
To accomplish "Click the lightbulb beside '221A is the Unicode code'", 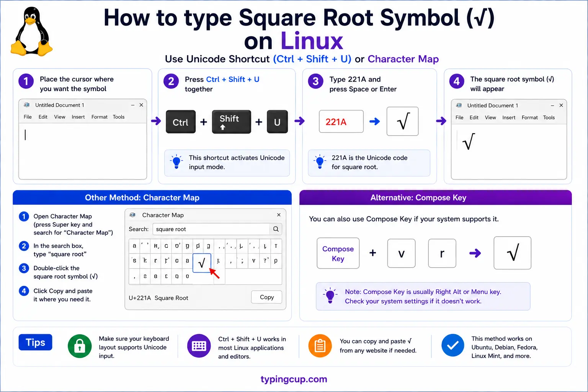I will tap(320, 162).
